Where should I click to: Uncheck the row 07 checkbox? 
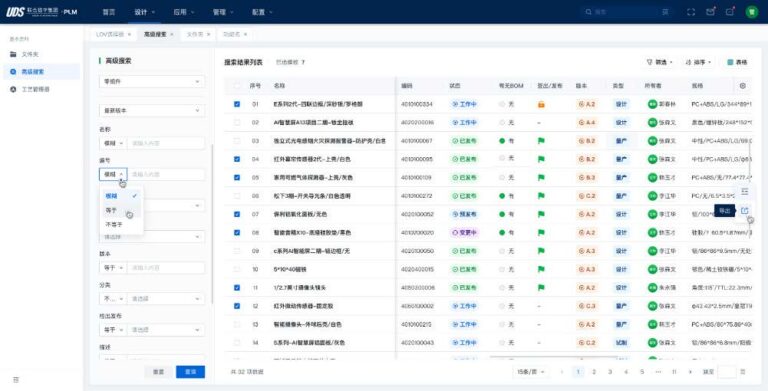[237, 214]
